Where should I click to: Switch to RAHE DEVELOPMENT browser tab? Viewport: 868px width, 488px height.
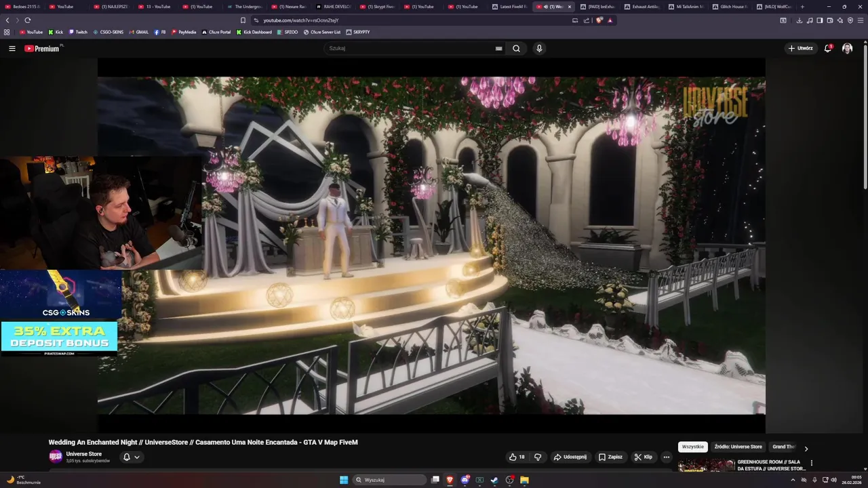click(333, 7)
